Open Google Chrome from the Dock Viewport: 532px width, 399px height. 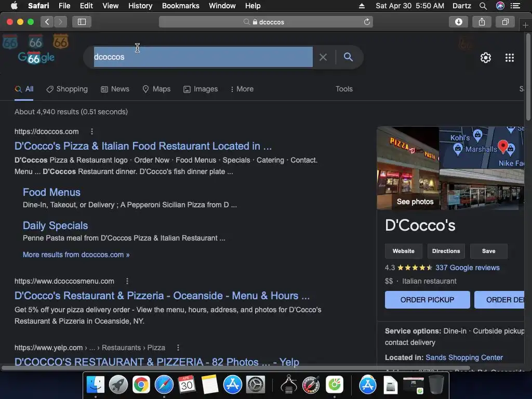click(141, 385)
